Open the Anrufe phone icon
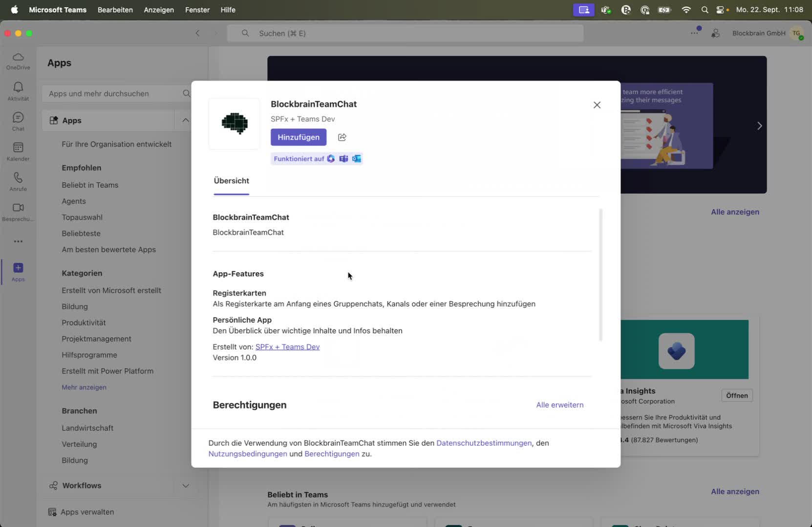This screenshot has height=527, width=812. (x=18, y=181)
